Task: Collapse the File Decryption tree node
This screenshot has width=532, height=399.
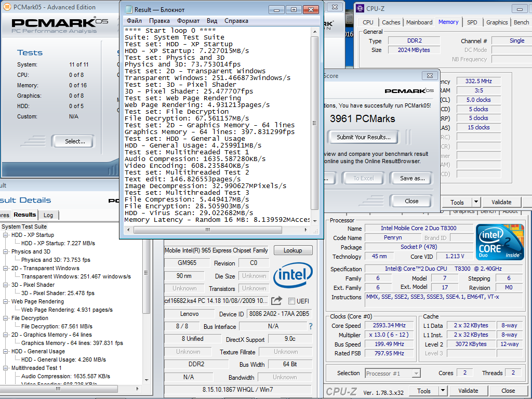Action: [5, 318]
